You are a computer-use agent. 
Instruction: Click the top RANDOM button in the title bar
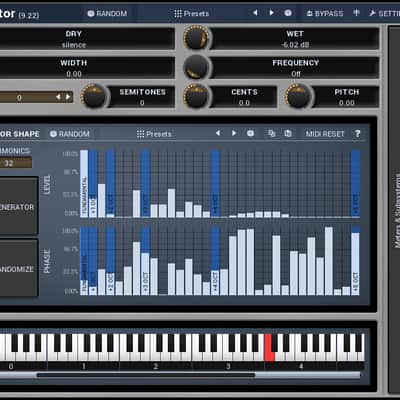107,13
